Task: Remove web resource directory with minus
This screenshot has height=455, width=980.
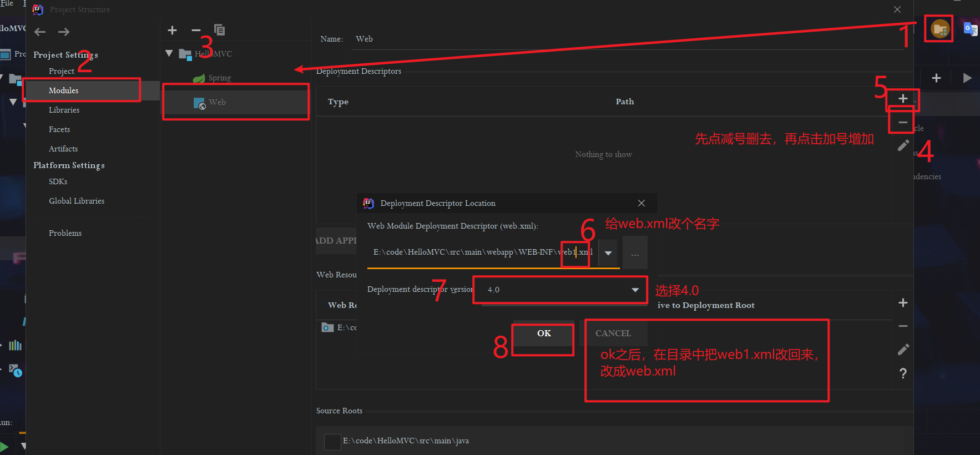Action: 903,326
